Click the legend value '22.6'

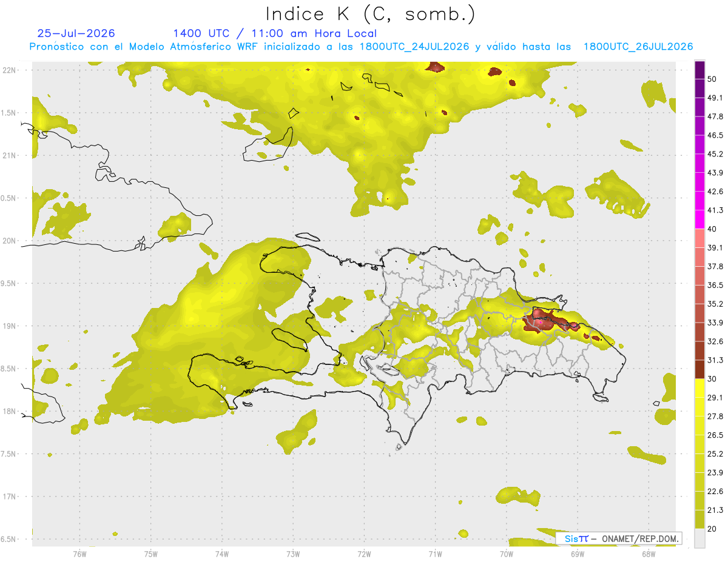pos(715,491)
